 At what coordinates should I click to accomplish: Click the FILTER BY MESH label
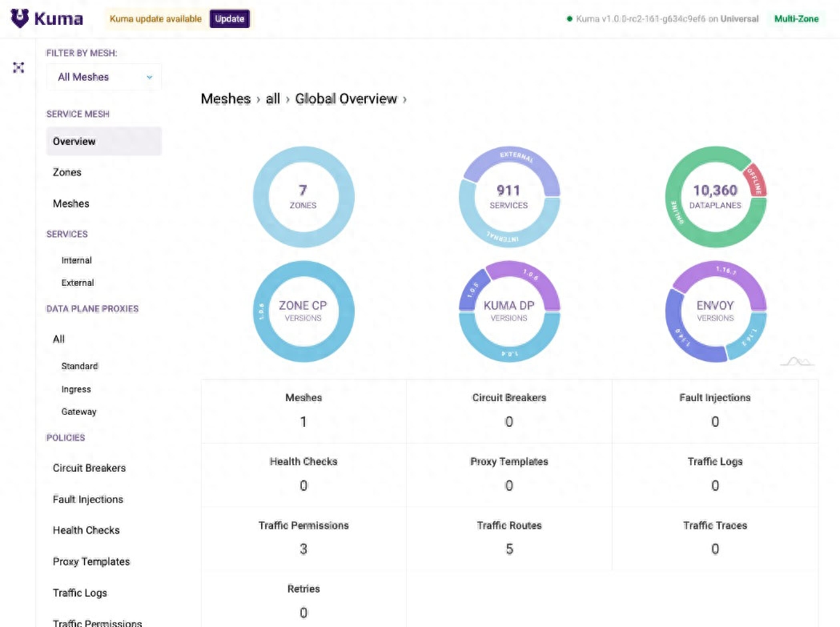click(82, 53)
